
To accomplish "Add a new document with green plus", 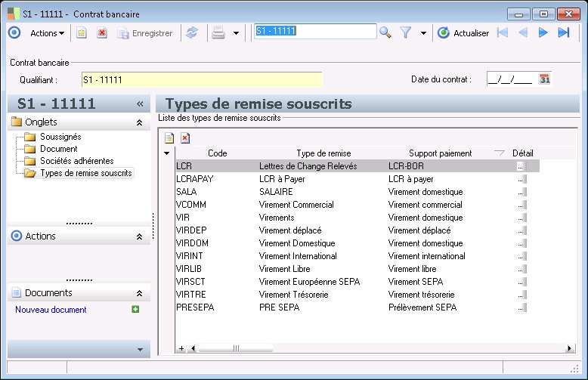I will click(135, 309).
